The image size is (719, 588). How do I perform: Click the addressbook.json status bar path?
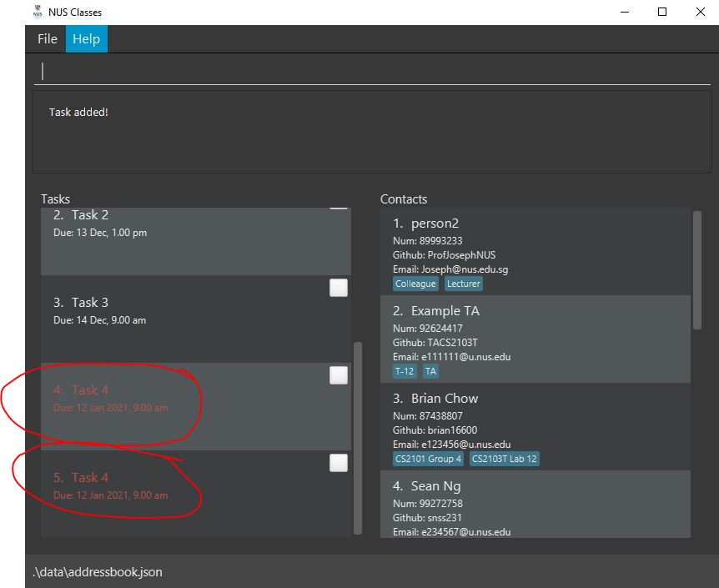98,572
